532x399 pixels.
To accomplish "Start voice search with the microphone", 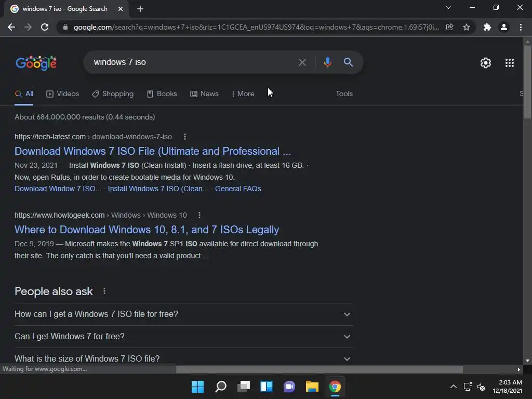I will click(x=328, y=62).
